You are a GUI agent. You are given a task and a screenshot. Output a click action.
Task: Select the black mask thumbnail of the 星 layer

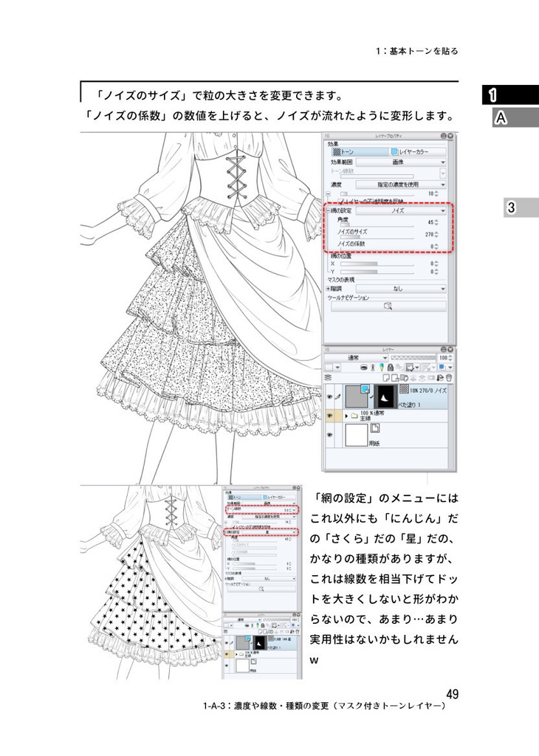[x=260, y=643]
